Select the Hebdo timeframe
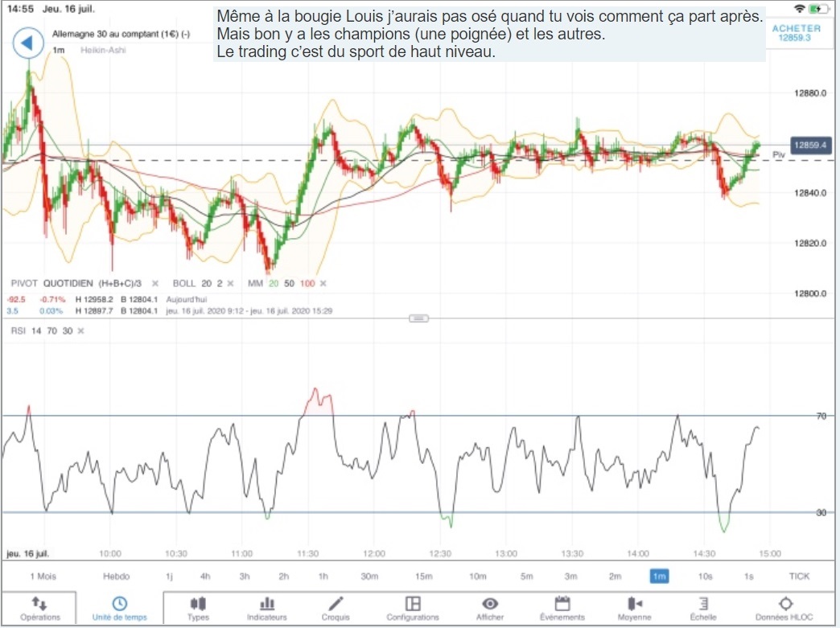 [x=116, y=576]
